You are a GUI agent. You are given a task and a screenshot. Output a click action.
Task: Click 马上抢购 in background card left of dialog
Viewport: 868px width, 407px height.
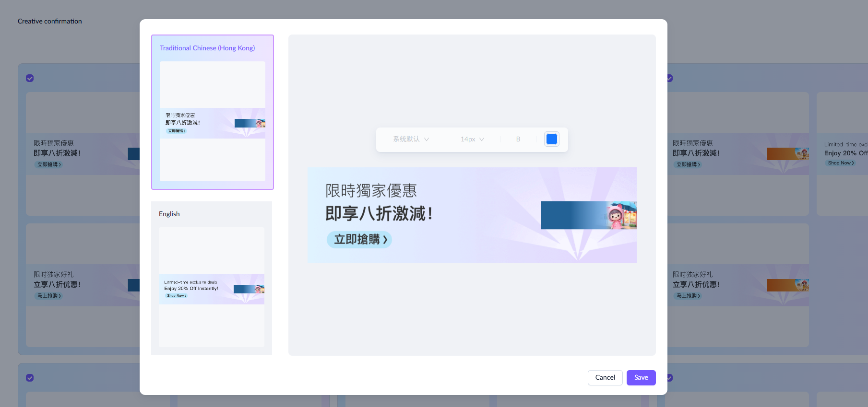49,296
